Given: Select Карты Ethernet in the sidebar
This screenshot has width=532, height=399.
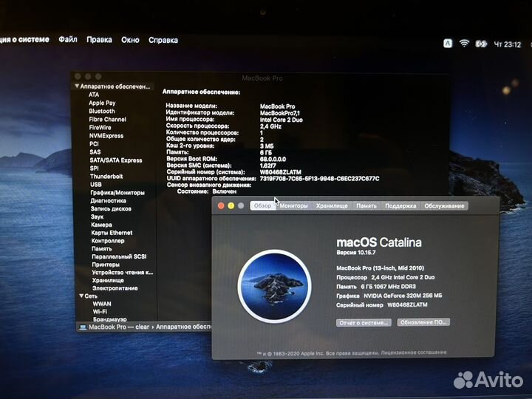Looking at the screenshot, I should (112, 233).
